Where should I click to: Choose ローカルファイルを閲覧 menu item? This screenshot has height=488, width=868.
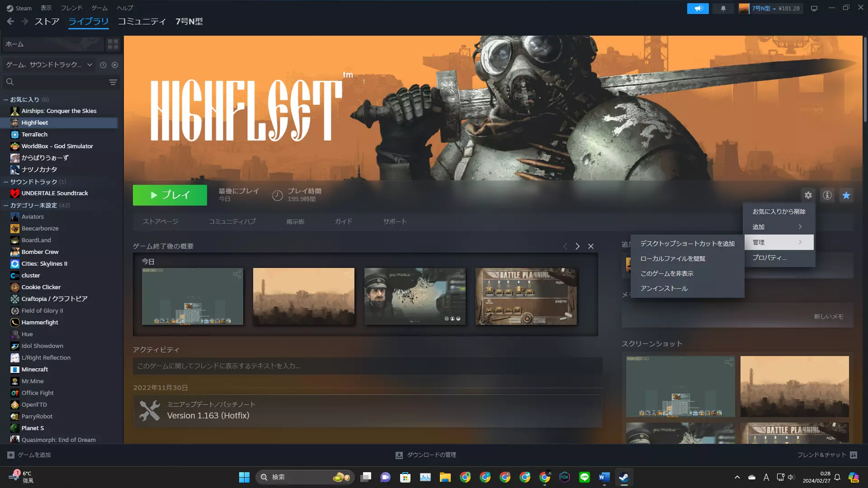click(672, 258)
